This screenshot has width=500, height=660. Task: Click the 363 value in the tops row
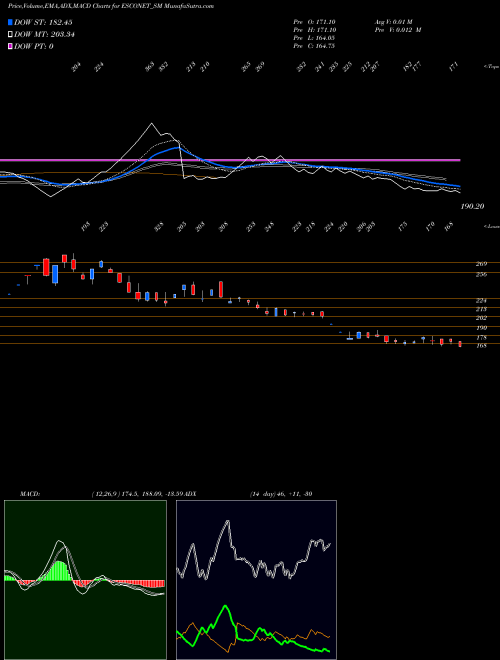[x=150, y=67]
